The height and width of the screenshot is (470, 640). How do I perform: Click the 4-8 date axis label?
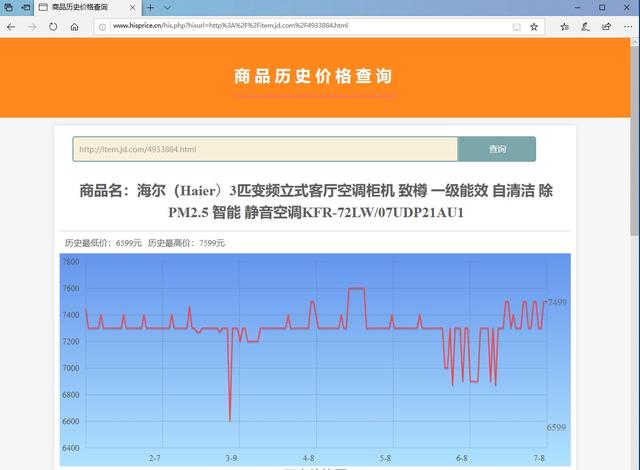point(309,458)
